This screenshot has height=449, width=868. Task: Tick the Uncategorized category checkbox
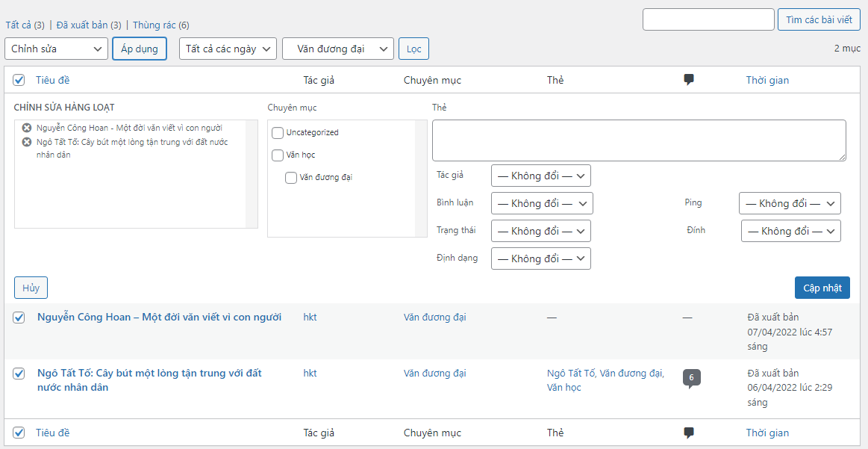(x=278, y=133)
